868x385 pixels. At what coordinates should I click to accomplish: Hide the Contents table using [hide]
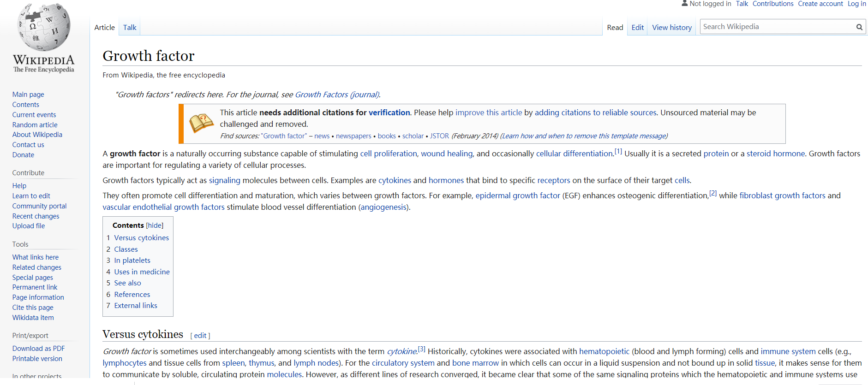[155, 225]
